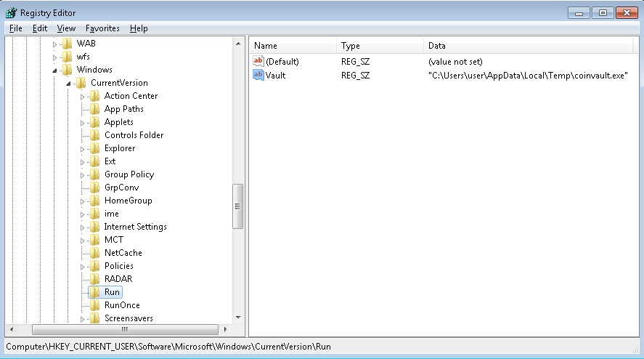Click the Run folder icon

(x=95, y=292)
